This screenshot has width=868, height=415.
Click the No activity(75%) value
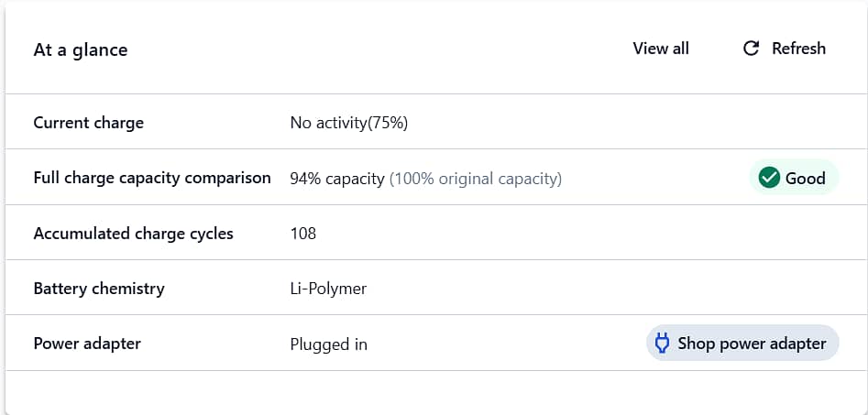click(348, 123)
